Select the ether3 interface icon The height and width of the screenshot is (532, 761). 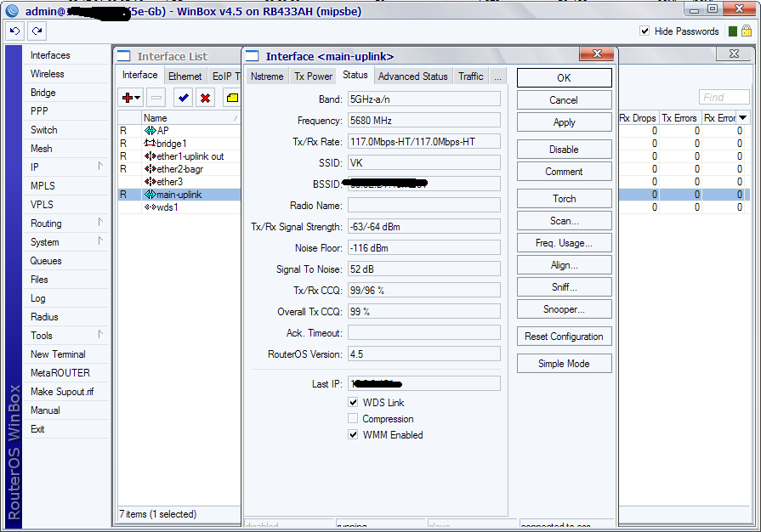click(x=150, y=182)
